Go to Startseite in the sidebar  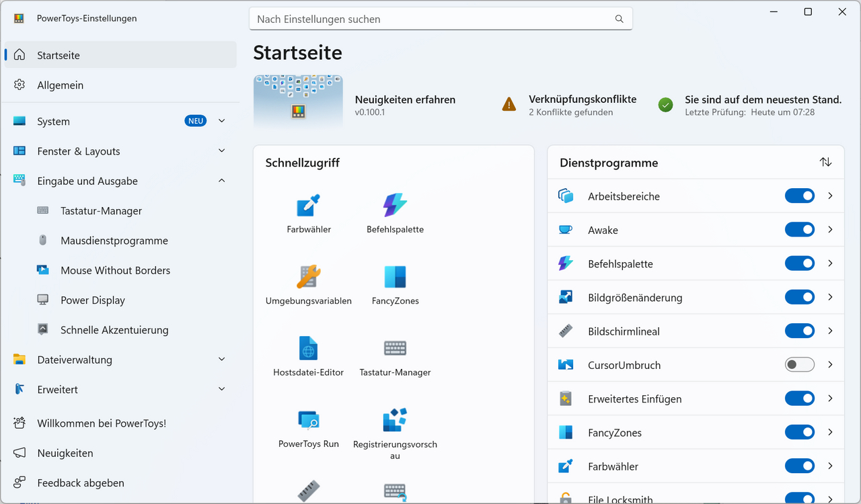(121, 55)
